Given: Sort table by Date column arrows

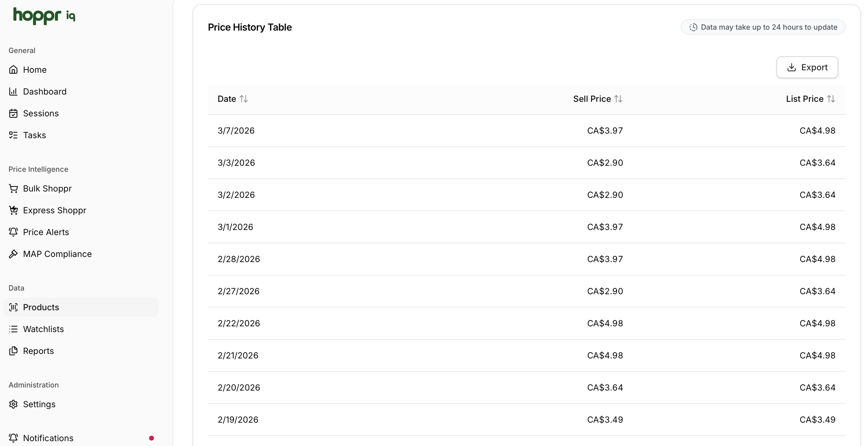Looking at the screenshot, I should pyautogui.click(x=244, y=99).
